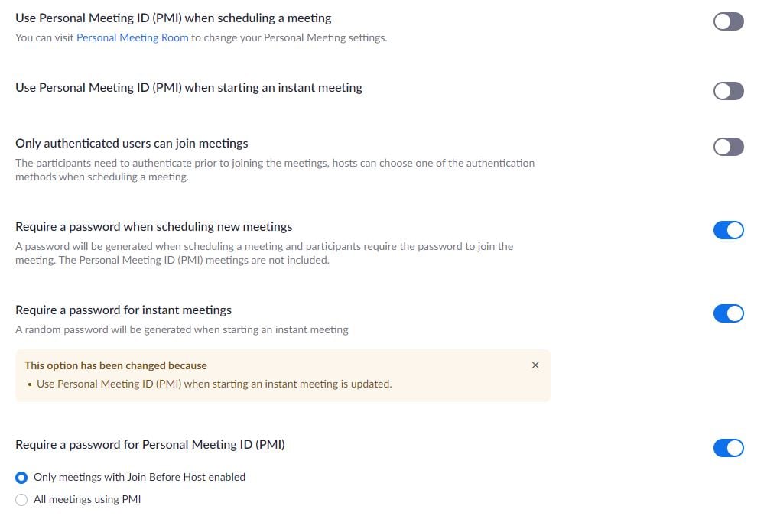The image size is (767, 532).
Task: Click the PMI when starting instant meeting heading
Action: pos(189,87)
